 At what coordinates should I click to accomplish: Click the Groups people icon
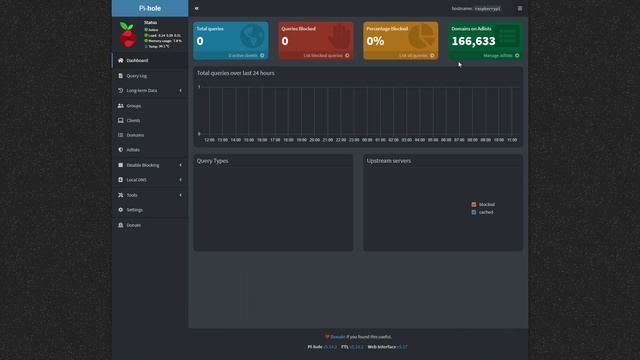[x=120, y=105]
